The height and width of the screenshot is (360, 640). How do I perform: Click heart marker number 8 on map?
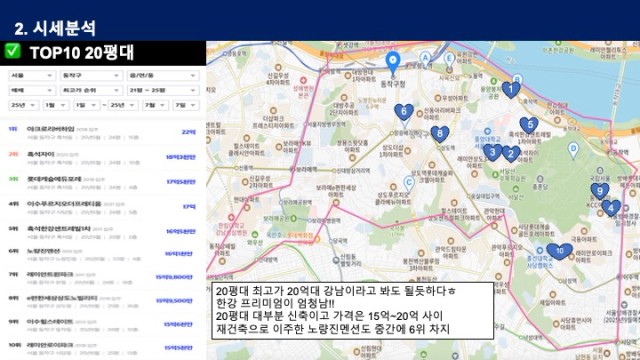(440, 133)
